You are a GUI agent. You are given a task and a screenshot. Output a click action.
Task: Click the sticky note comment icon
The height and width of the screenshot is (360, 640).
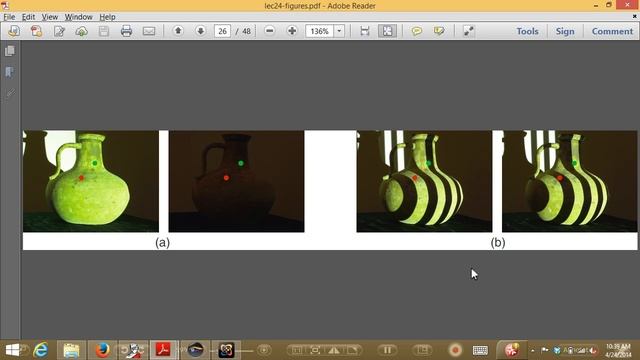[x=416, y=31]
